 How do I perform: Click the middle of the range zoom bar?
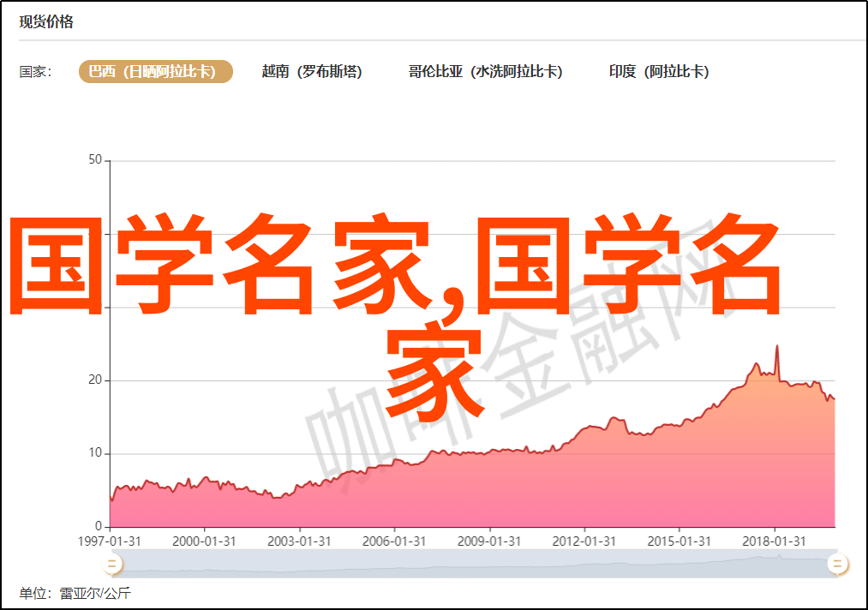(474, 563)
